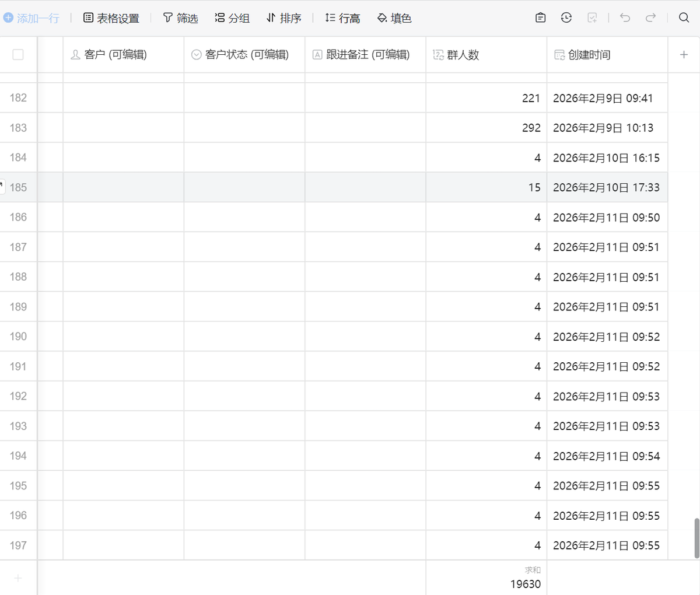The image size is (700, 595).
Task: Click the 跟进备注 (可编辑) column header
Action: tap(365, 55)
